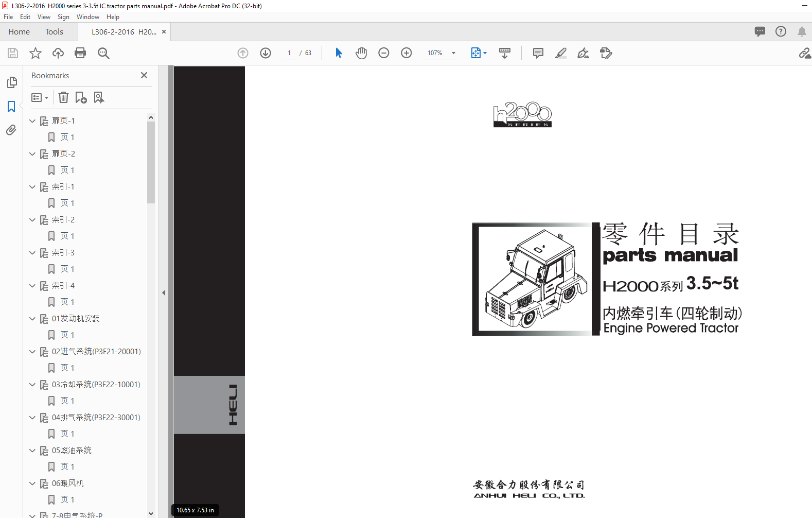This screenshot has height=518, width=812.
Task: Collapse the 索引-1 bookmark
Action: coord(32,187)
